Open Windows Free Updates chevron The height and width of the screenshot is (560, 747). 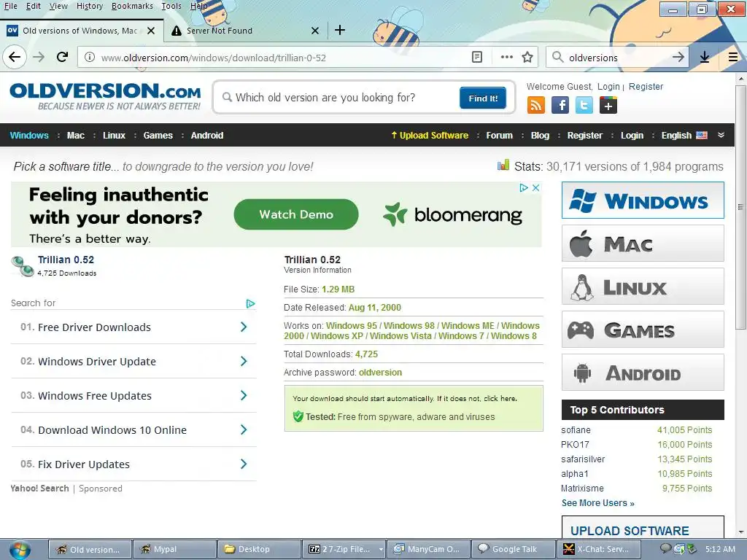tap(244, 395)
